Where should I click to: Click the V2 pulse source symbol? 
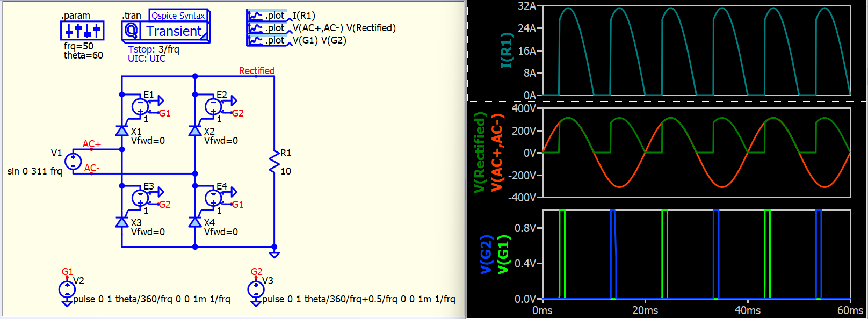coord(67,290)
